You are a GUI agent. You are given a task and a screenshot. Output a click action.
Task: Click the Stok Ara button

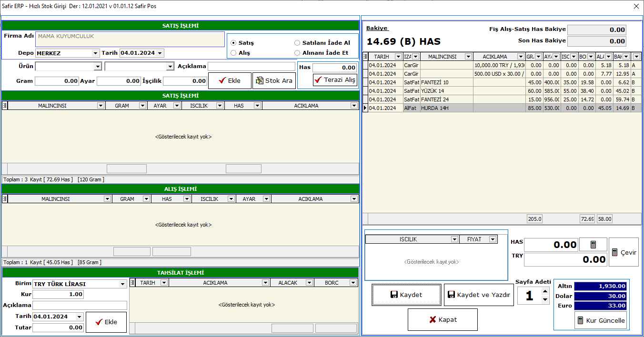[x=274, y=80]
